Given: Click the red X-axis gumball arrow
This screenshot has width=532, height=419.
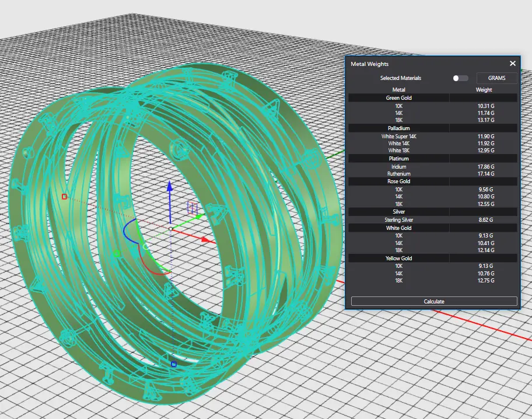Looking at the screenshot, I should tap(205, 239).
